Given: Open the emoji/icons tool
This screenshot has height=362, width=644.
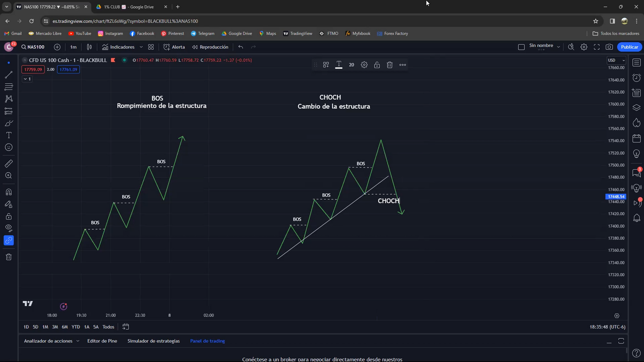Looking at the screenshot, I should pyautogui.click(x=8, y=147).
